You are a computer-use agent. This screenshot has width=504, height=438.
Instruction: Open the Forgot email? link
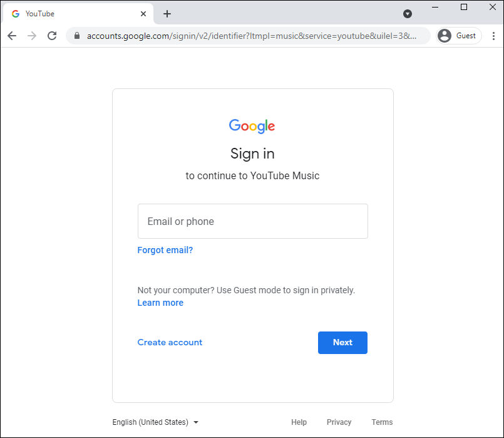165,250
